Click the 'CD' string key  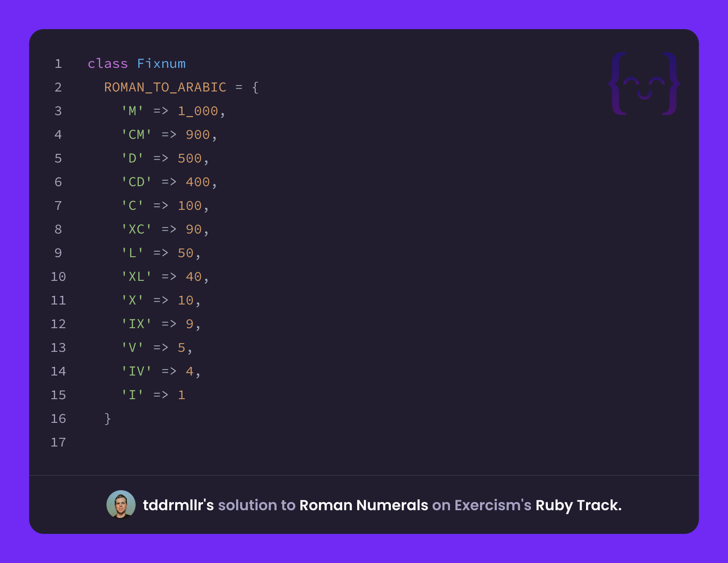136,182
